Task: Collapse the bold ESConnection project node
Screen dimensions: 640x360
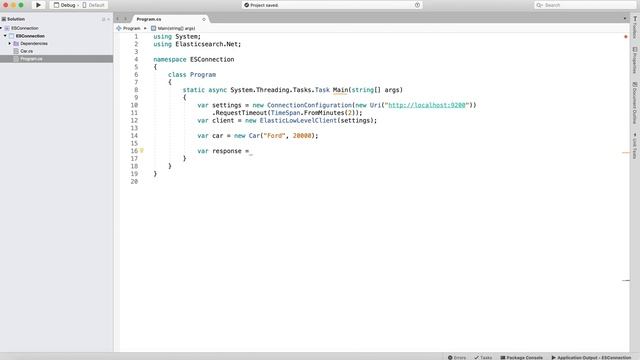Action: coord(5,36)
